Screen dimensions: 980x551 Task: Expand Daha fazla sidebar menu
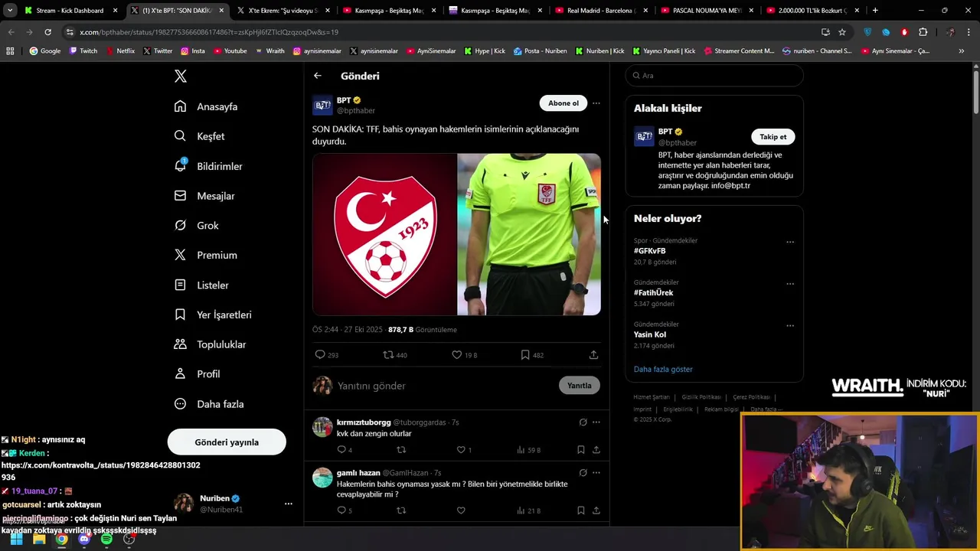coord(209,404)
